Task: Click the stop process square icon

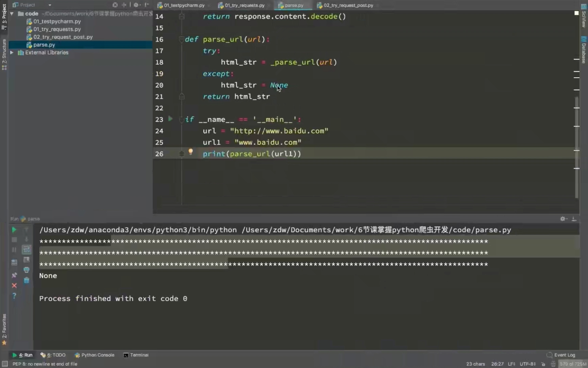Action: click(x=14, y=240)
